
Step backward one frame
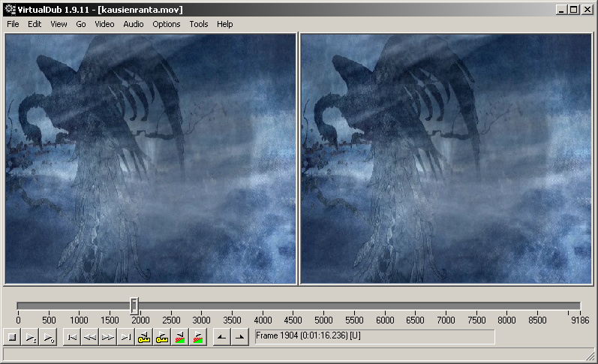[90, 337]
